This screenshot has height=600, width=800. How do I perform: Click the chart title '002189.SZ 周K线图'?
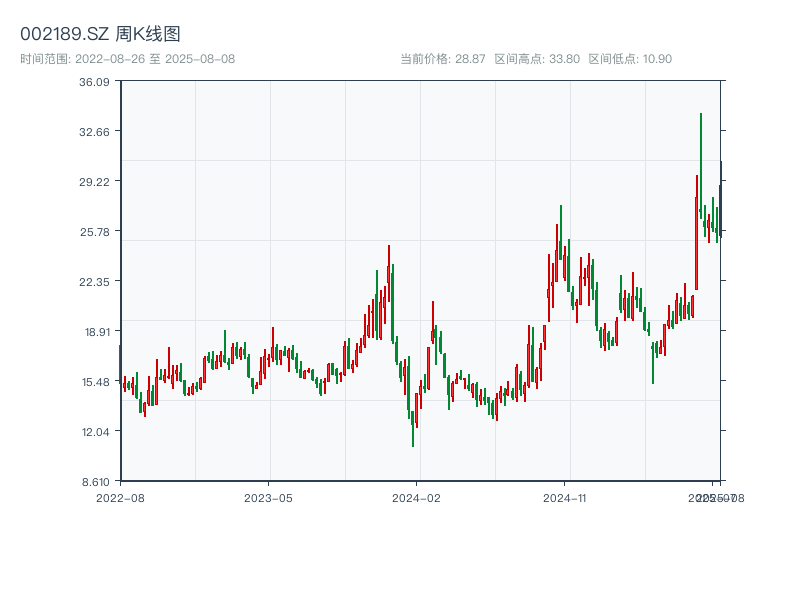coord(100,34)
